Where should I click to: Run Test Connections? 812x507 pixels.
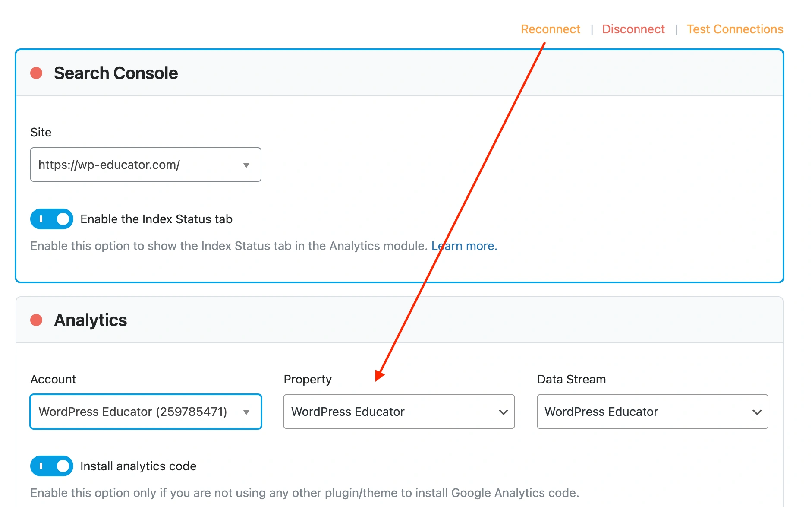tap(735, 29)
